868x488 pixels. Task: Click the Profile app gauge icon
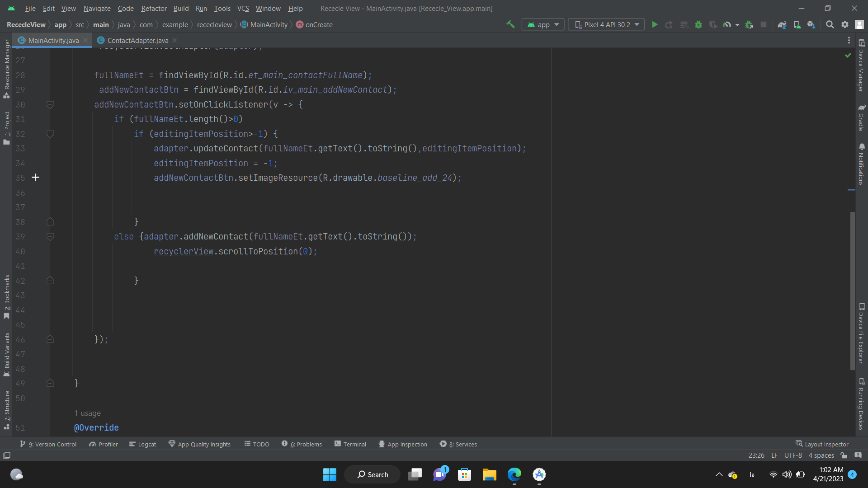(x=727, y=24)
